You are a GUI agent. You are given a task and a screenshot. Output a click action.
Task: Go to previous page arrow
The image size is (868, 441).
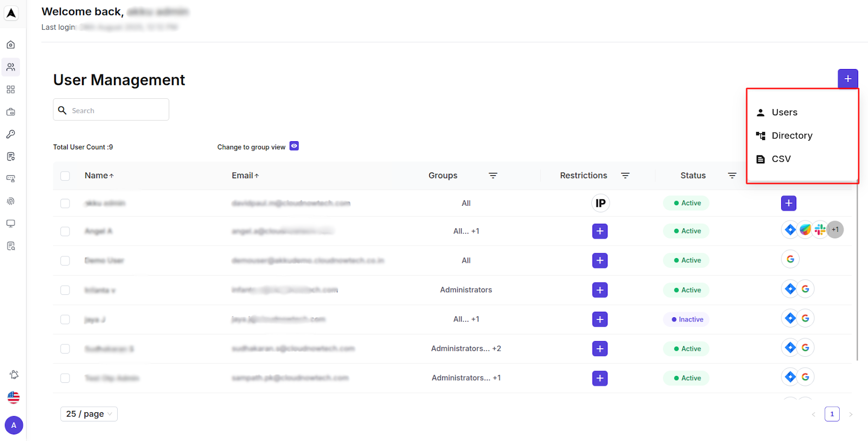click(813, 414)
